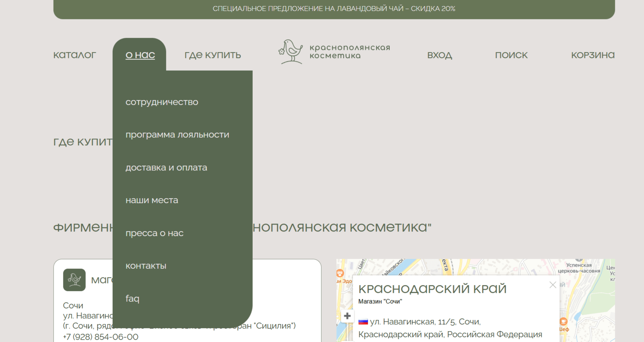Go to «где купить» in navigation

click(212, 55)
